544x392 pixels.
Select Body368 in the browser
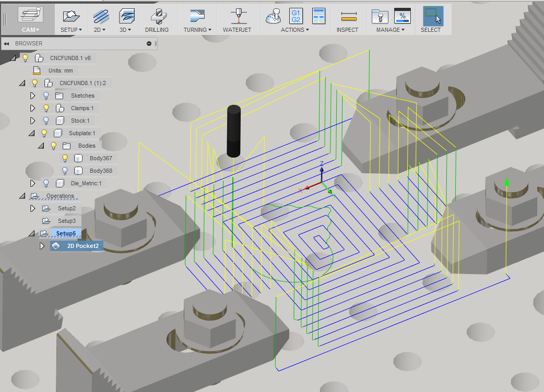tap(101, 171)
